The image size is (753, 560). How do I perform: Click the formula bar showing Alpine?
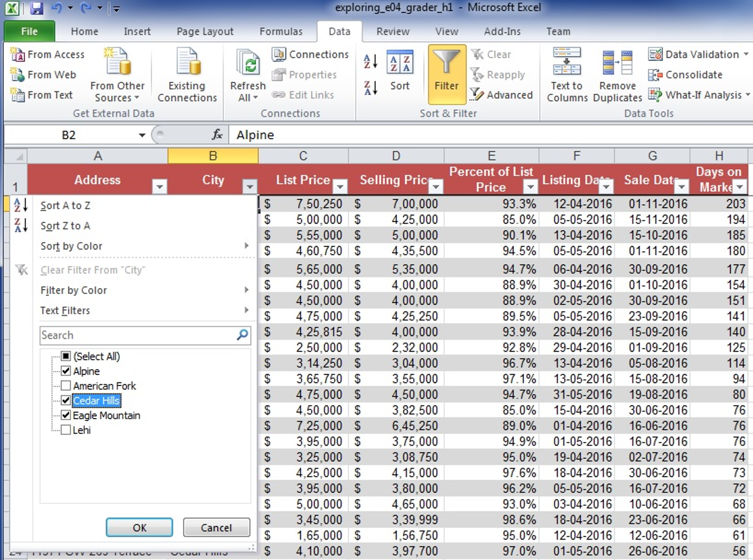click(491, 135)
